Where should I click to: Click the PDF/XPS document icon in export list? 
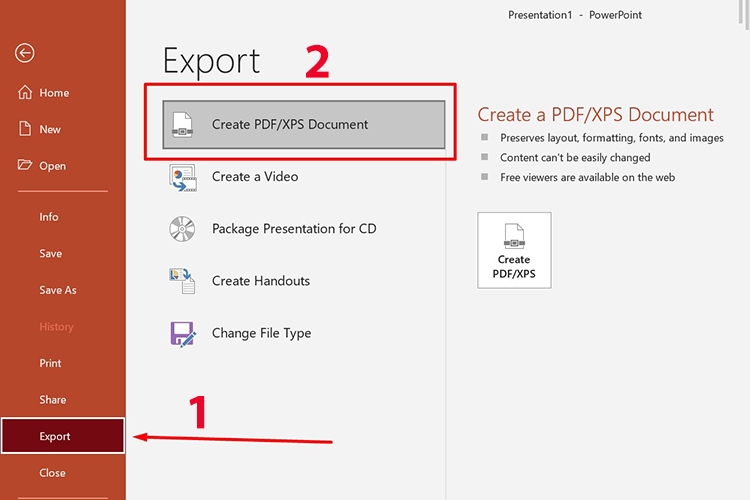pyautogui.click(x=182, y=124)
